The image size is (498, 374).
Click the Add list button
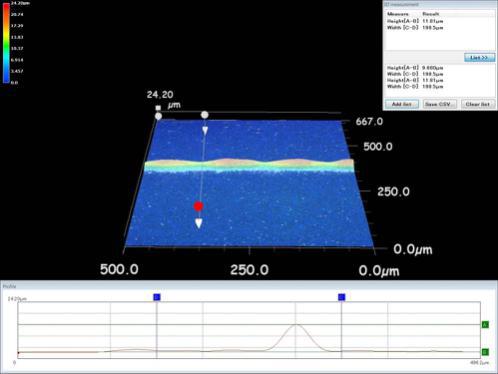402,104
